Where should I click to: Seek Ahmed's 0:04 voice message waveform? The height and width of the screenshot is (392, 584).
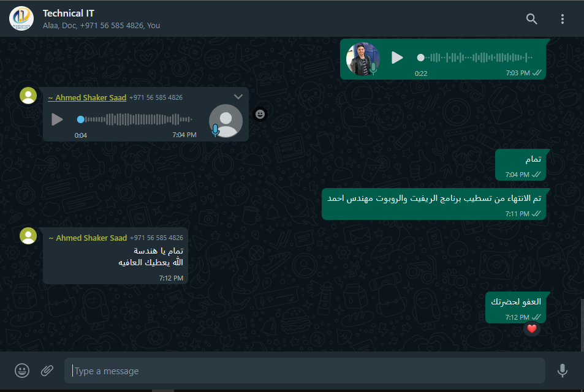click(135, 119)
